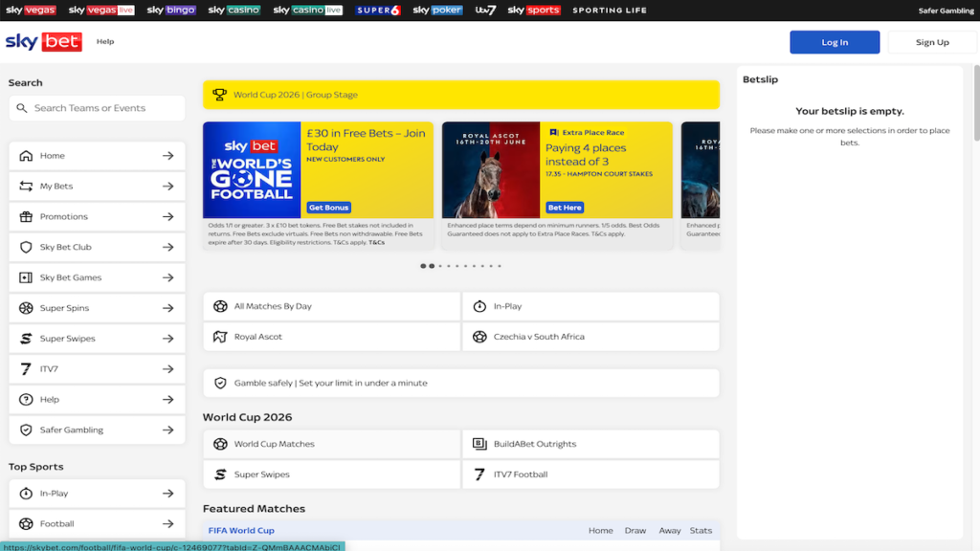This screenshot has width=980, height=551.
Task: Click the Help link beside logo
Action: coord(105,41)
